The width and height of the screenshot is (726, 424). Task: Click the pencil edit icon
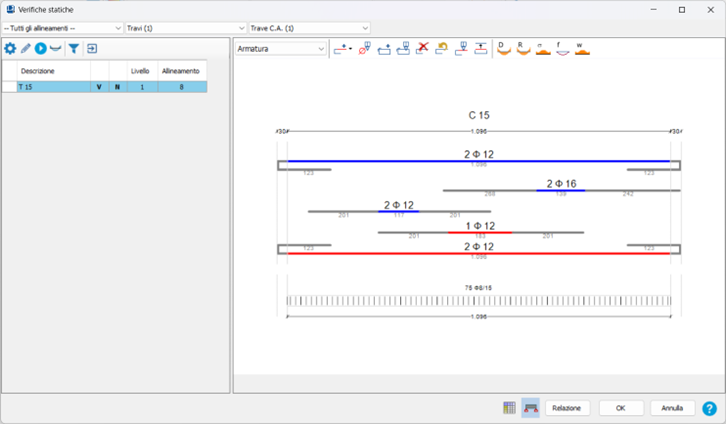tap(26, 48)
